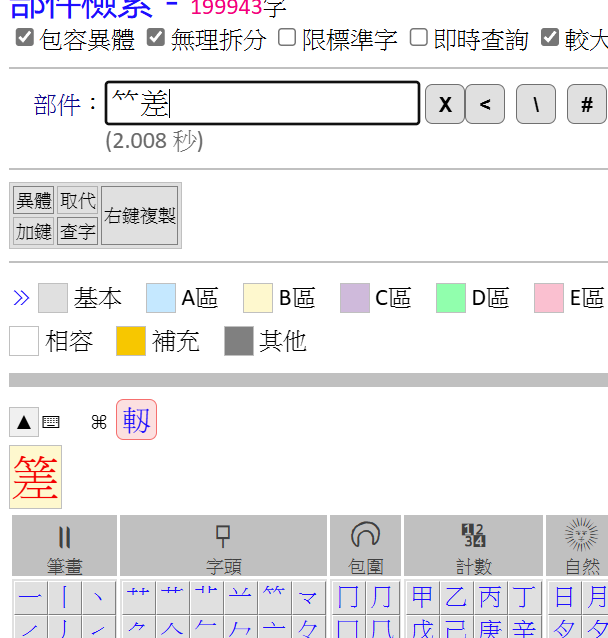Clear the input with the X button
Viewport: 608px width, 638px height.
point(445,104)
